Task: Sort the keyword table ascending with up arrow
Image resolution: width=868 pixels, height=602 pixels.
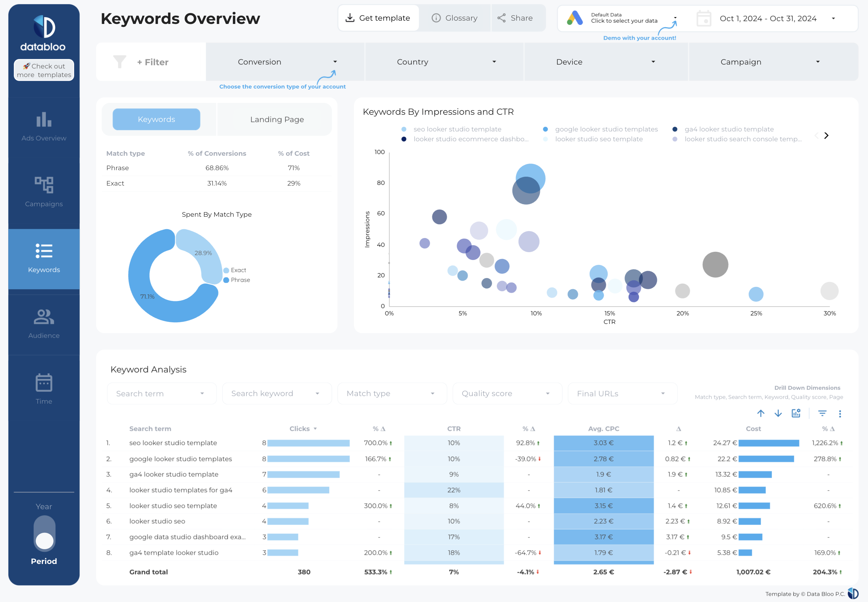Action: tap(760, 413)
